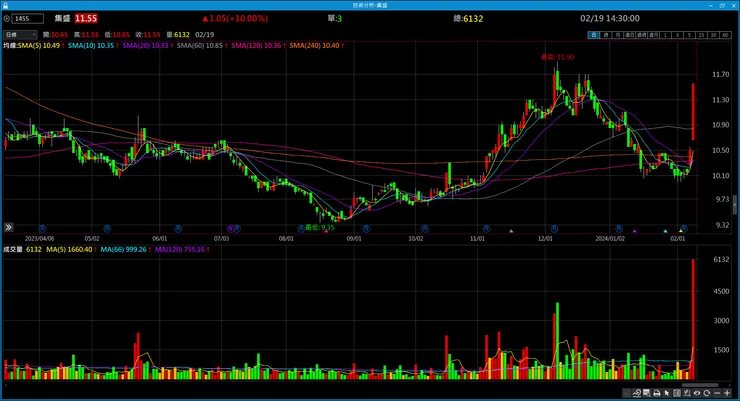Click the tallest red volume bar at 6132
Image resolution: width=740 pixels, height=401 pixels.
pyautogui.click(x=693, y=319)
